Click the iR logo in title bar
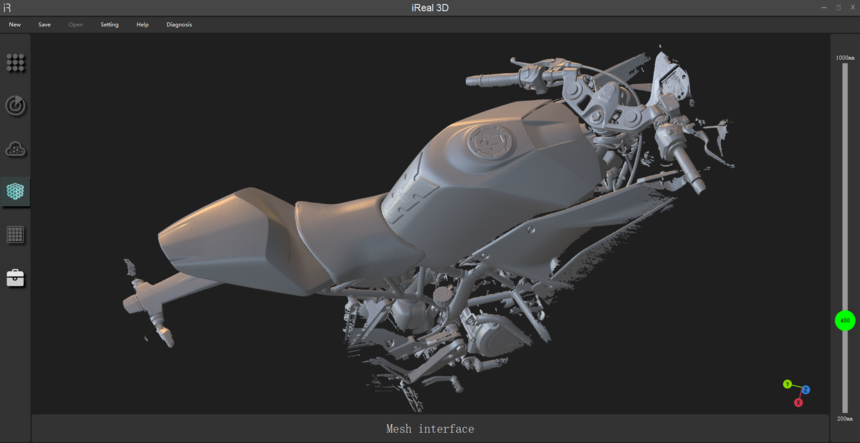This screenshot has width=860, height=443. 8,8
